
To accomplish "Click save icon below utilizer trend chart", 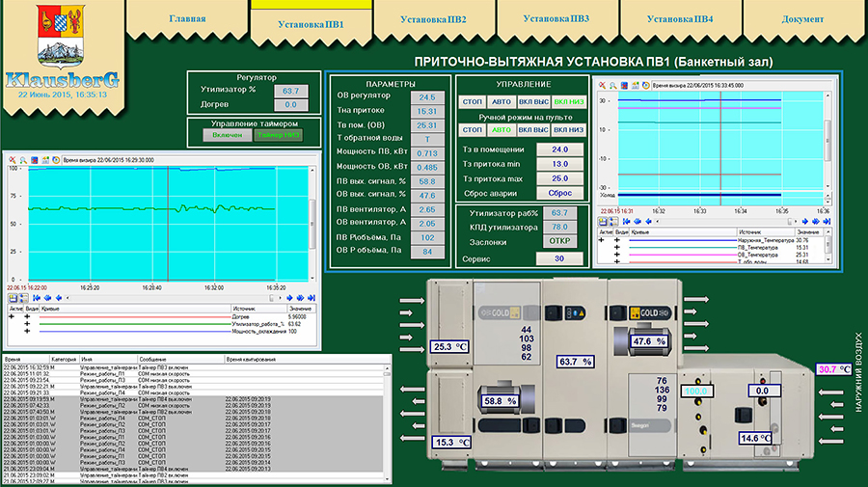I will [13, 298].
